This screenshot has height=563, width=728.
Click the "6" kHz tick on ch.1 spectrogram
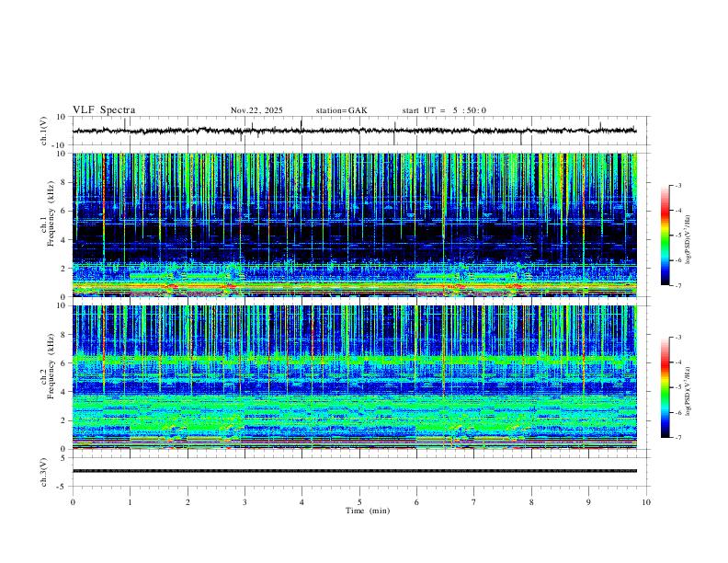click(x=64, y=212)
